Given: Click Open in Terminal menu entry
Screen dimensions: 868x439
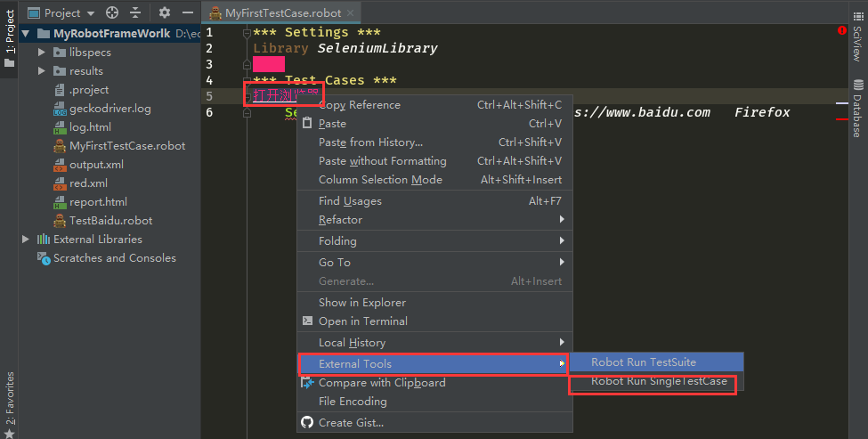Looking at the screenshot, I should click(x=362, y=321).
